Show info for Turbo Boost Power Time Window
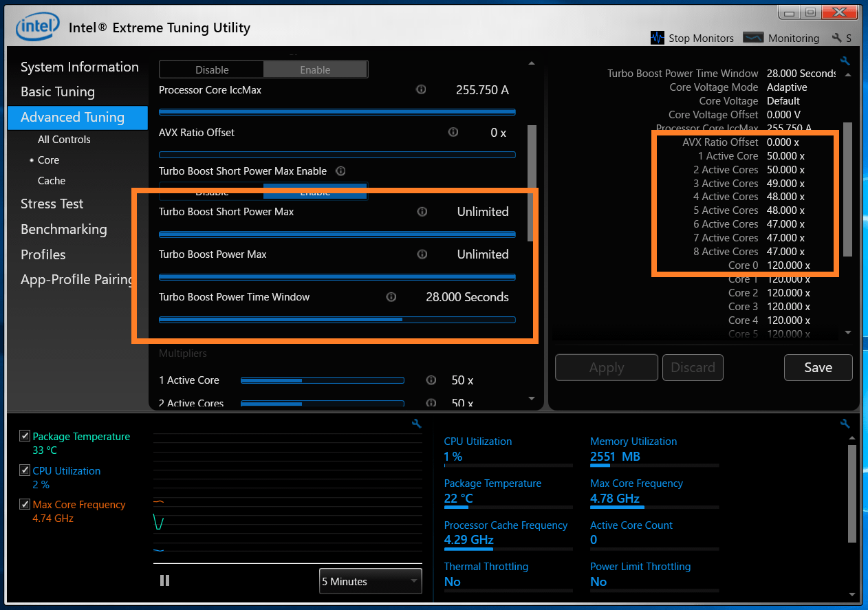The width and height of the screenshot is (868, 610). [x=391, y=297]
